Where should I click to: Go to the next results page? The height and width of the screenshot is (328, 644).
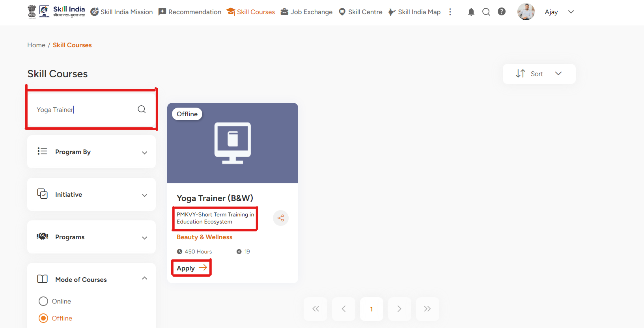pyautogui.click(x=399, y=309)
